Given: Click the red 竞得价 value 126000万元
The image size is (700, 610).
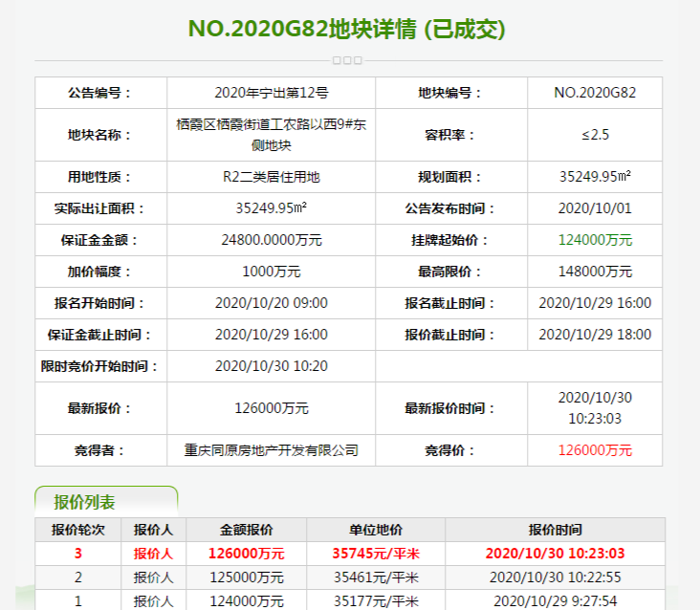Looking at the screenshot, I should point(595,449).
